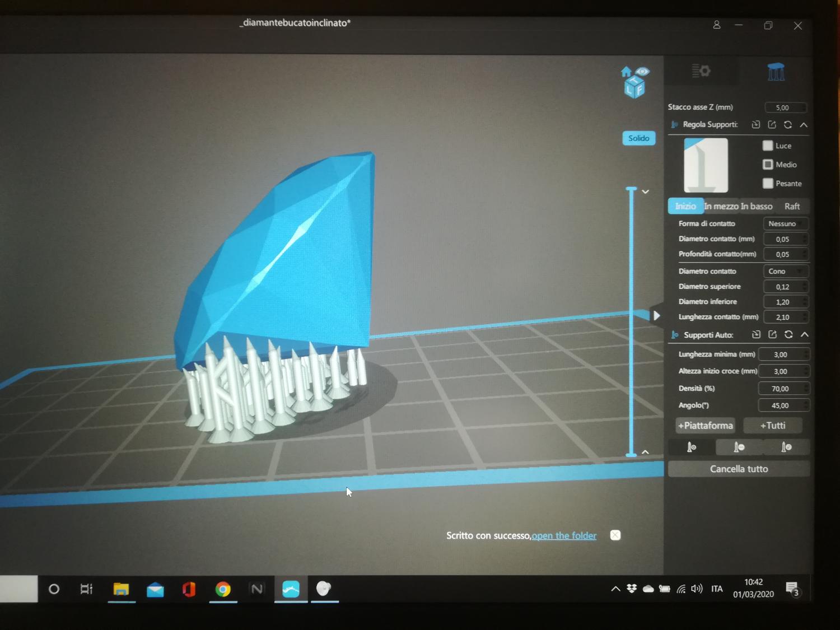
Task: Open the Diametro contatto Cono dropdown
Action: click(x=785, y=271)
